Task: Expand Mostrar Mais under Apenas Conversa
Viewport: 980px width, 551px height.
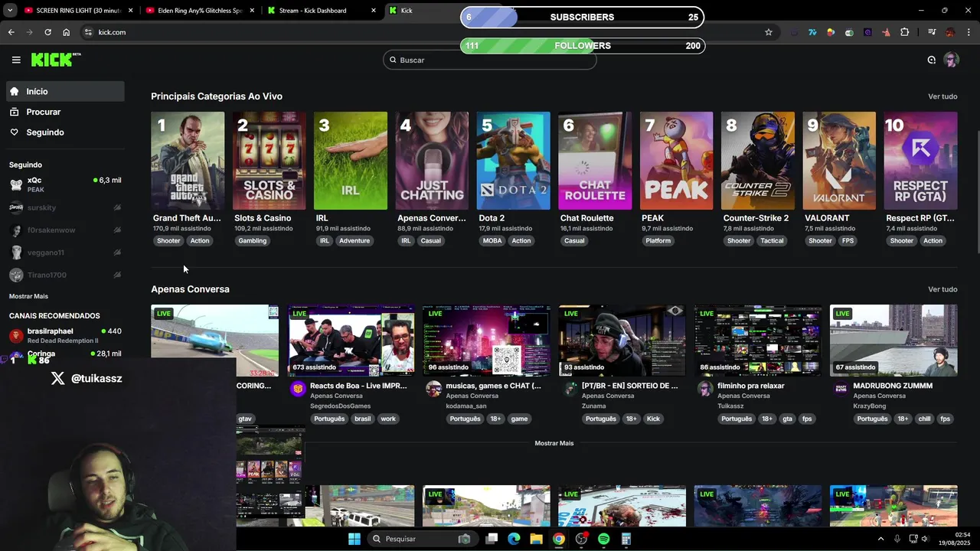Action: [x=554, y=443]
